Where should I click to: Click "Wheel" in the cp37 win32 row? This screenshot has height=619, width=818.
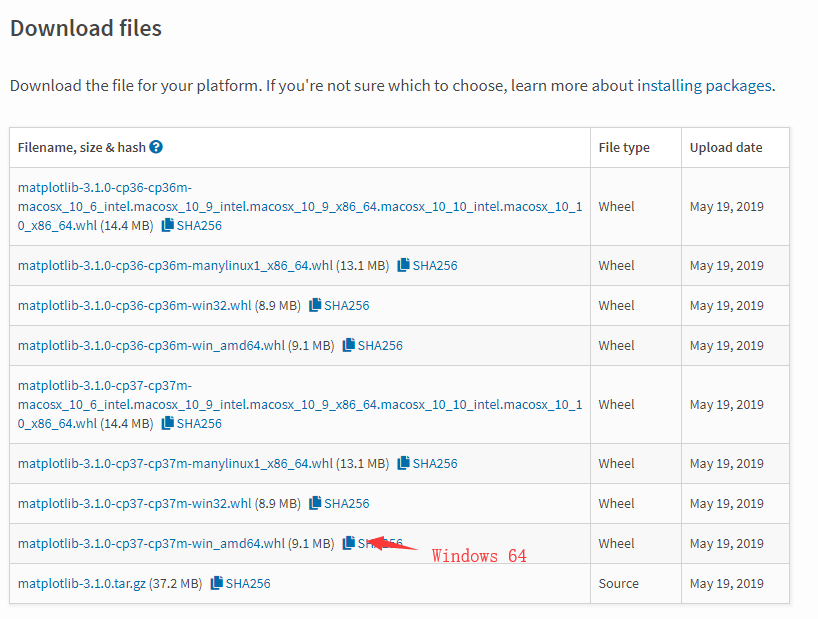pyautogui.click(x=617, y=503)
